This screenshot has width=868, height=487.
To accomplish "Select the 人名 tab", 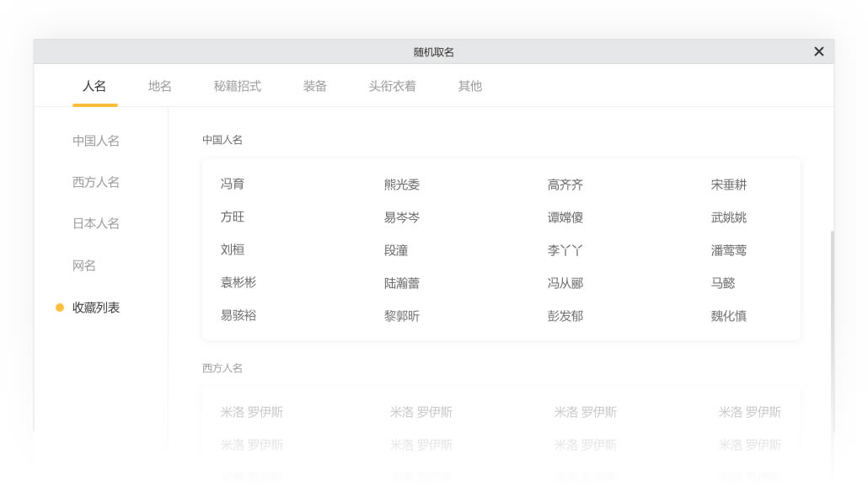I will (x=94, y=86).
